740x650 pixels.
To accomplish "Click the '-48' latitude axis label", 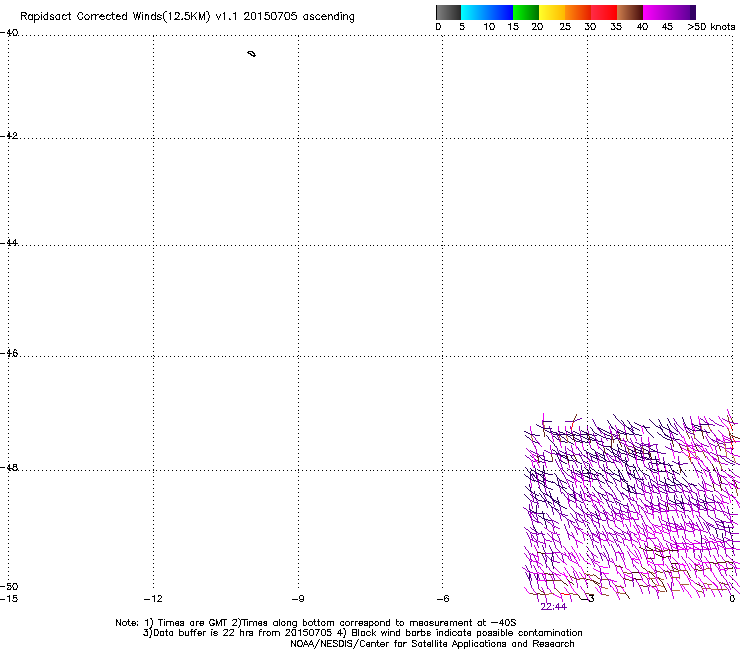I will (x=9, y=467).
